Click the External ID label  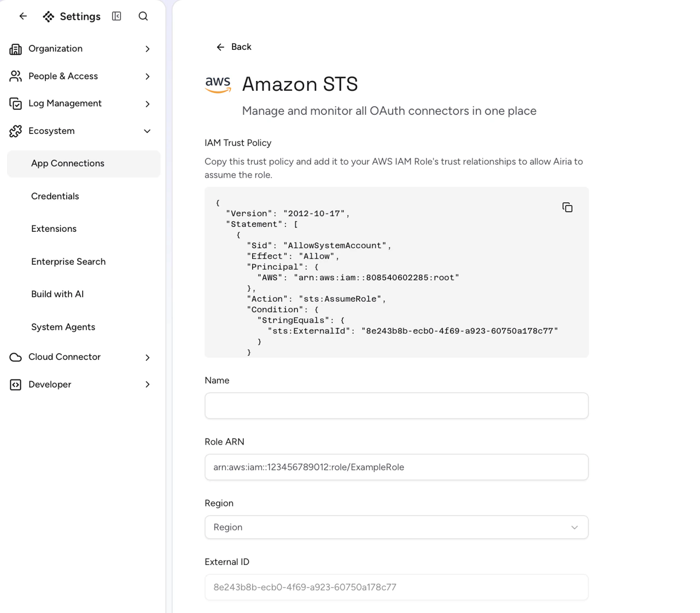(x=227, y=562)
